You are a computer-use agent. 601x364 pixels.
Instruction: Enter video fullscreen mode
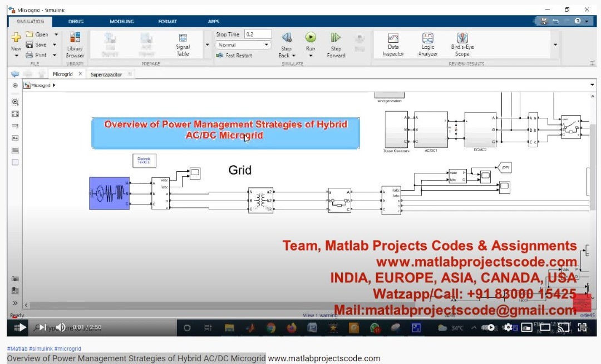click(583, 328)
